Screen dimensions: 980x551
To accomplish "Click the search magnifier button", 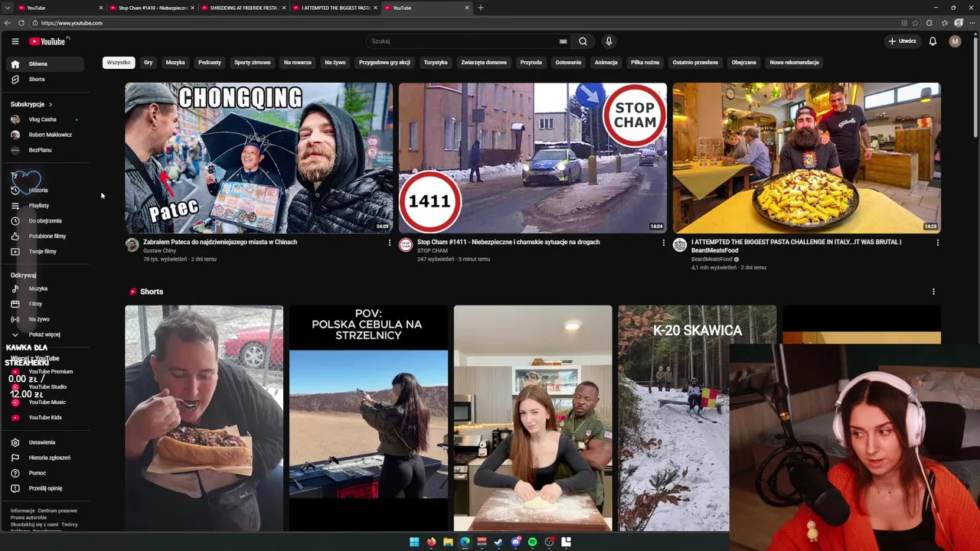I will 583,41.
